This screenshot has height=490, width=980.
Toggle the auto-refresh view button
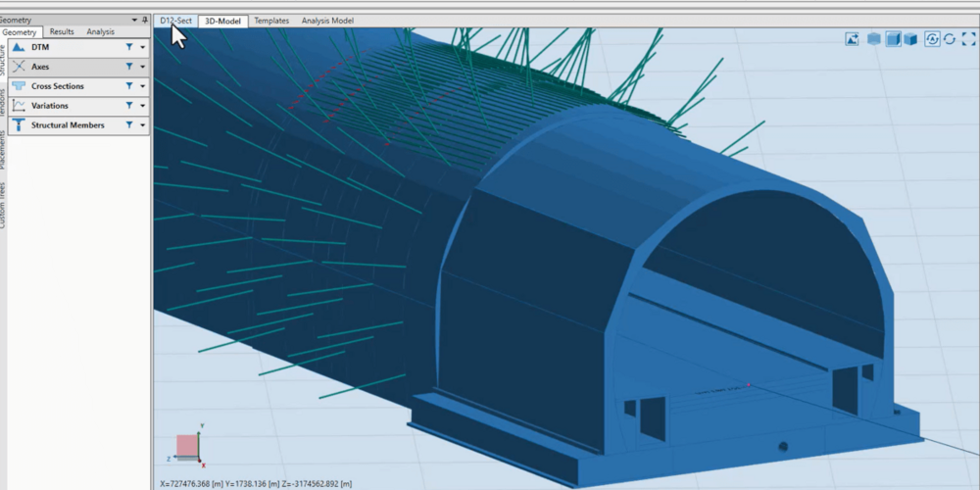tap(932, 39)
